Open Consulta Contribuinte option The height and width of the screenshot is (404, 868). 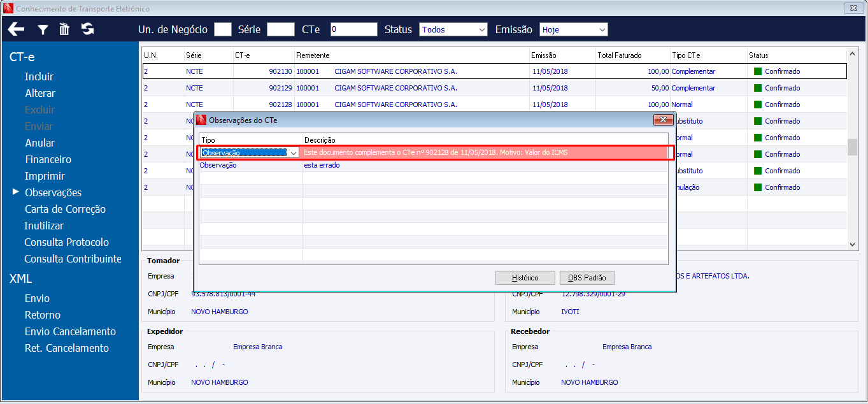coord(73,259)
